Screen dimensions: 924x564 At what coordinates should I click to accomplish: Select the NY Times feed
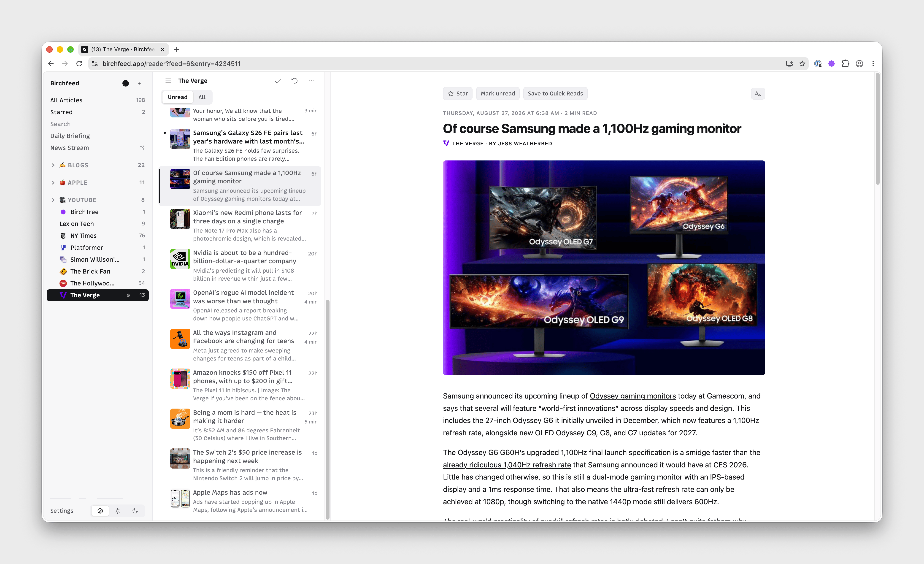point(97,236)
